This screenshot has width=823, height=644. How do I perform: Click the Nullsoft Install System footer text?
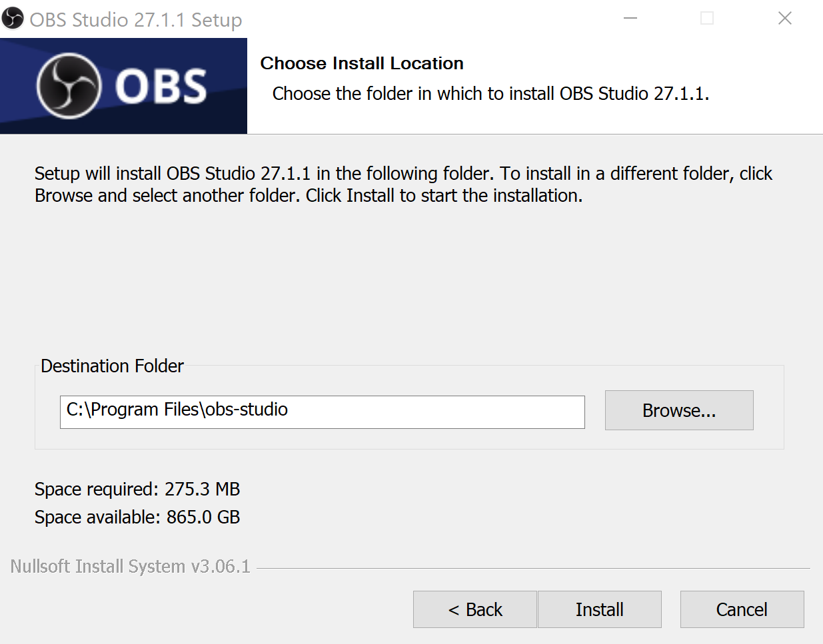click(x=129, y=566)
